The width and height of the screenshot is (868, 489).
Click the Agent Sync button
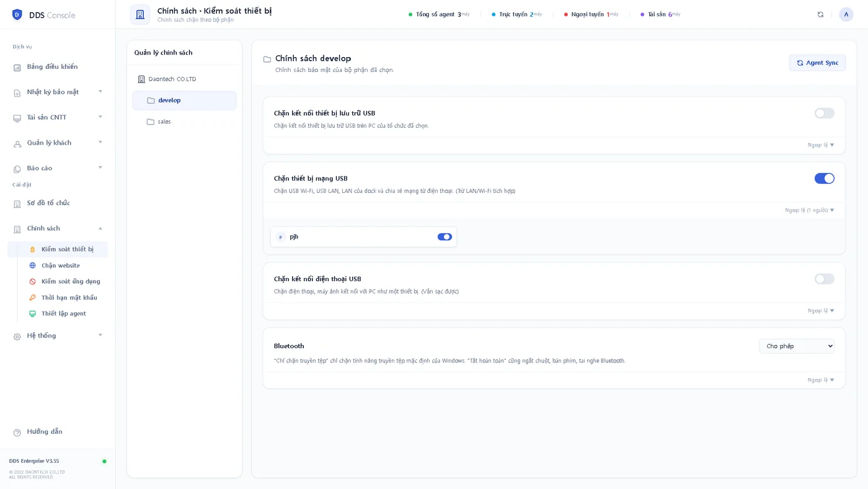point(817,63)
